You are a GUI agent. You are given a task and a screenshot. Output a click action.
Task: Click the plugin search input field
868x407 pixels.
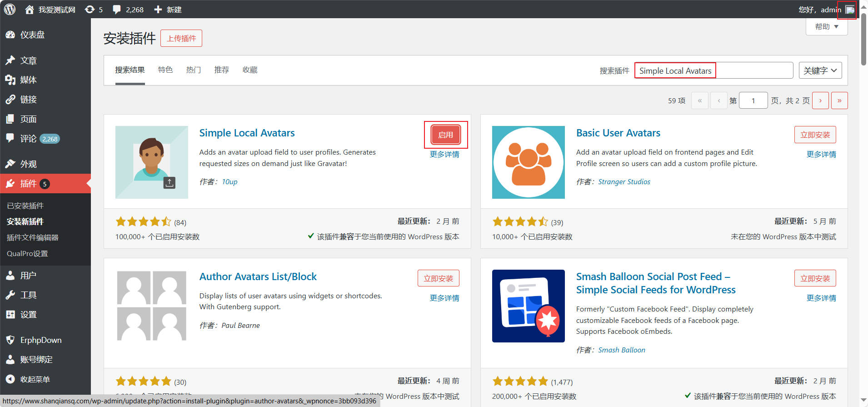point(714,70)
